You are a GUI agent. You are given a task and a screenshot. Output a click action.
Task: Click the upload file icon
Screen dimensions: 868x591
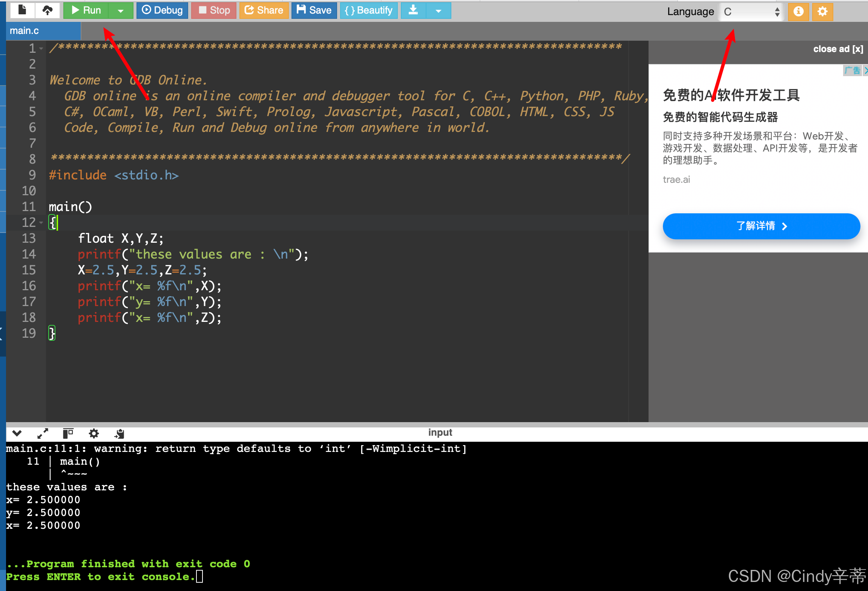point(48,10)
